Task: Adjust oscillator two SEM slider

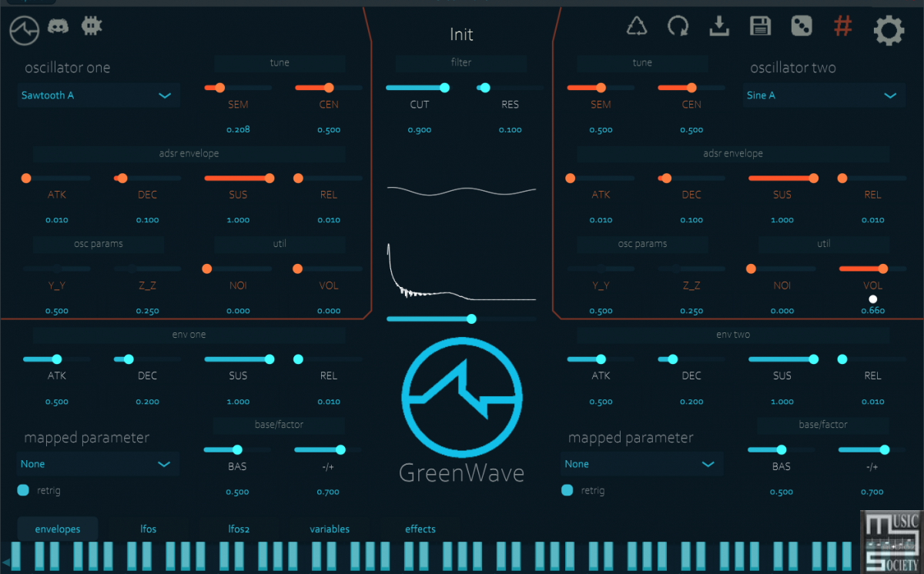Action: click(601, 88)
